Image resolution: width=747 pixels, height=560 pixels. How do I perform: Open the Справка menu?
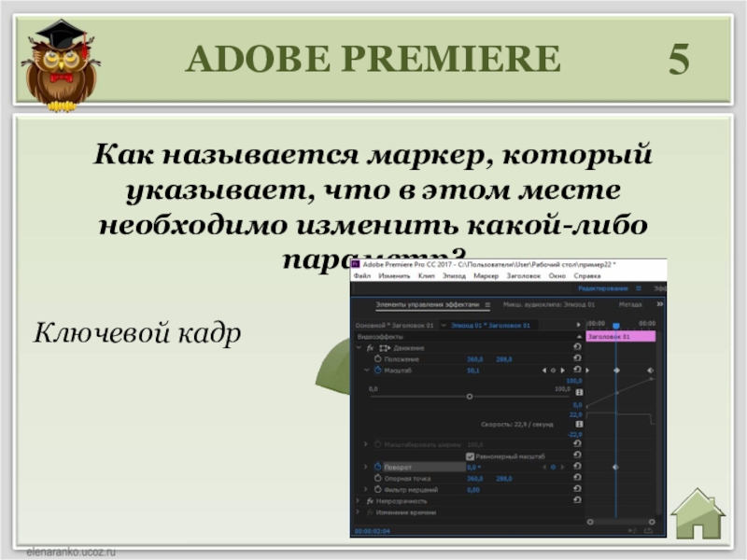click(587, 275)
